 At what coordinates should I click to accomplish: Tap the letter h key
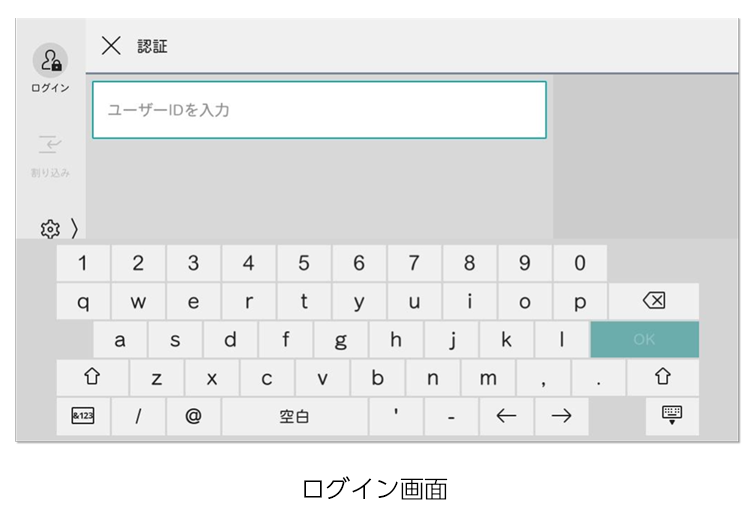coord(396,339)
